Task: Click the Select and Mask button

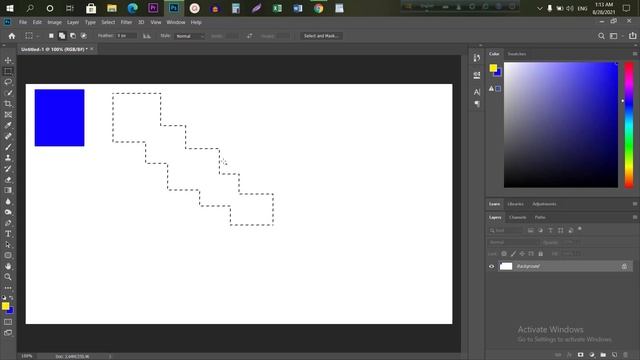Action: click(321, 36)
